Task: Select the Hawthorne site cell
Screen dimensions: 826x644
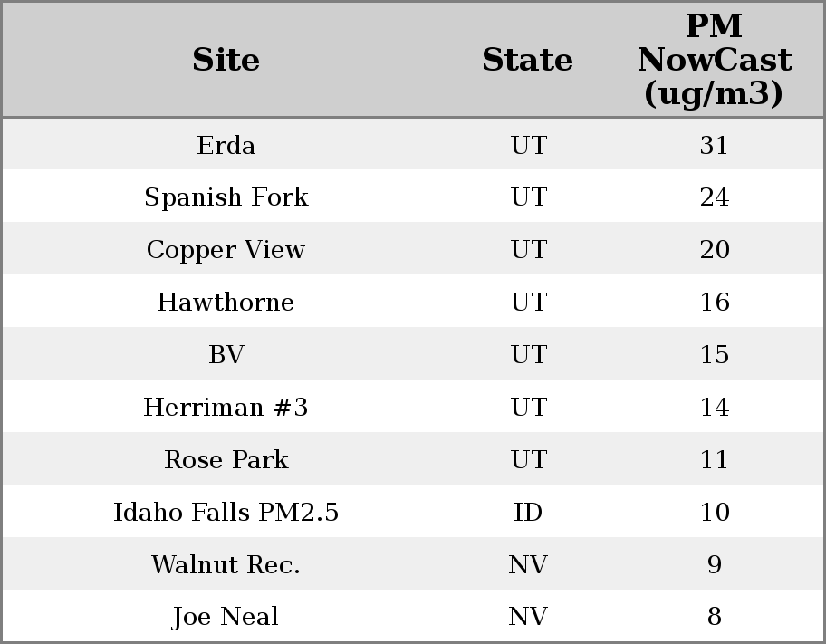Action: click(226, 303)
